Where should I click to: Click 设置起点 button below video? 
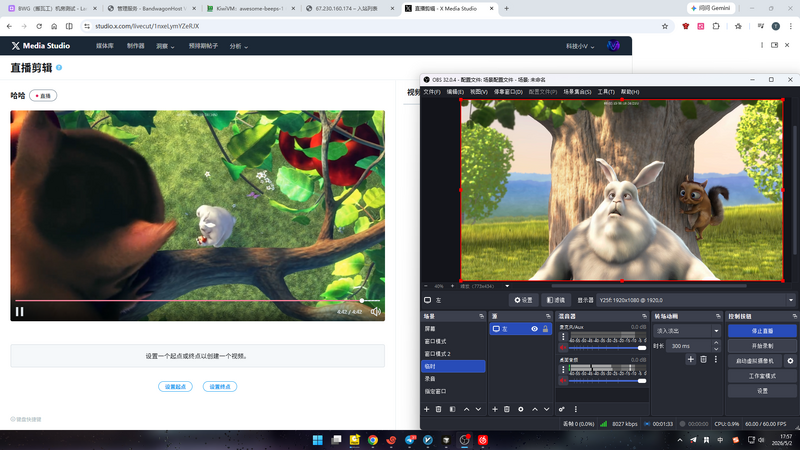point(175,386)
